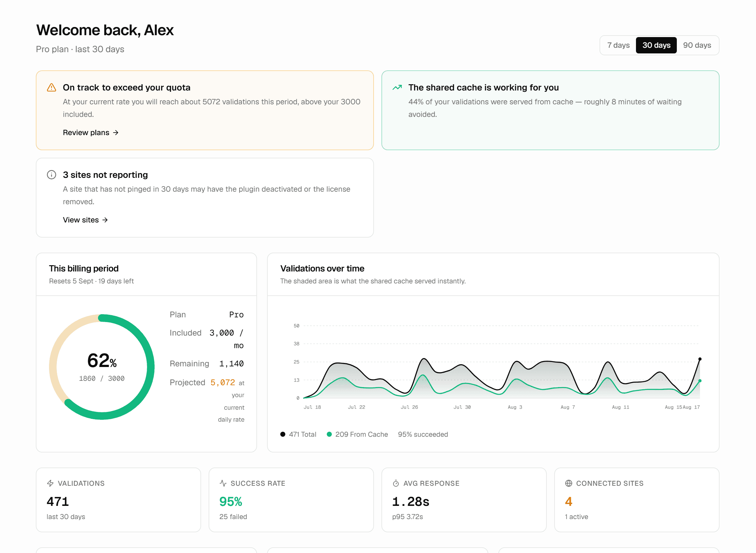Switch the range to 90 days
756x553 pixels.
pyautogui.click(x=697, y=45)
